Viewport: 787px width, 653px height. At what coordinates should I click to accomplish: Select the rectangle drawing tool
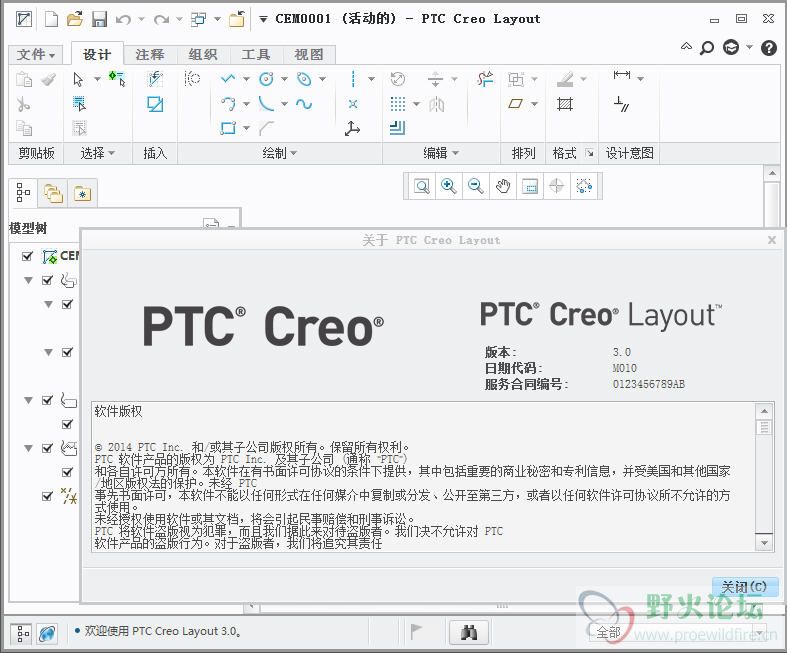click(228, 128)
